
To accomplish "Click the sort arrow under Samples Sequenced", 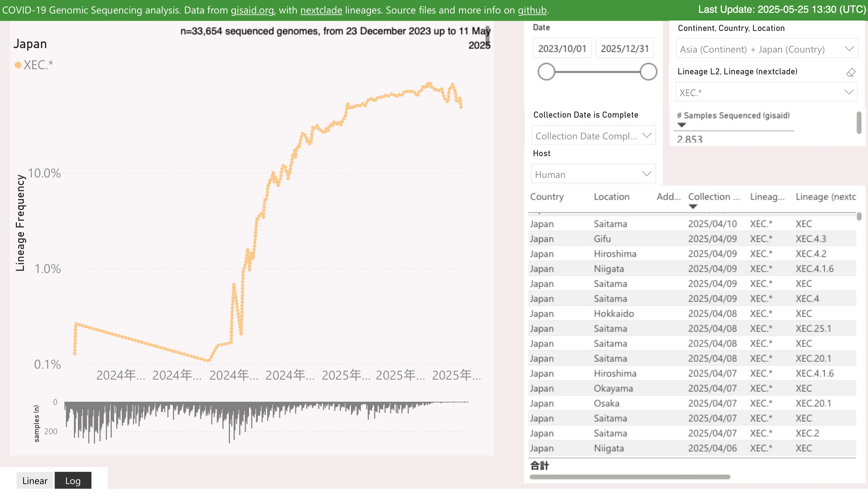I will (681, 125).
